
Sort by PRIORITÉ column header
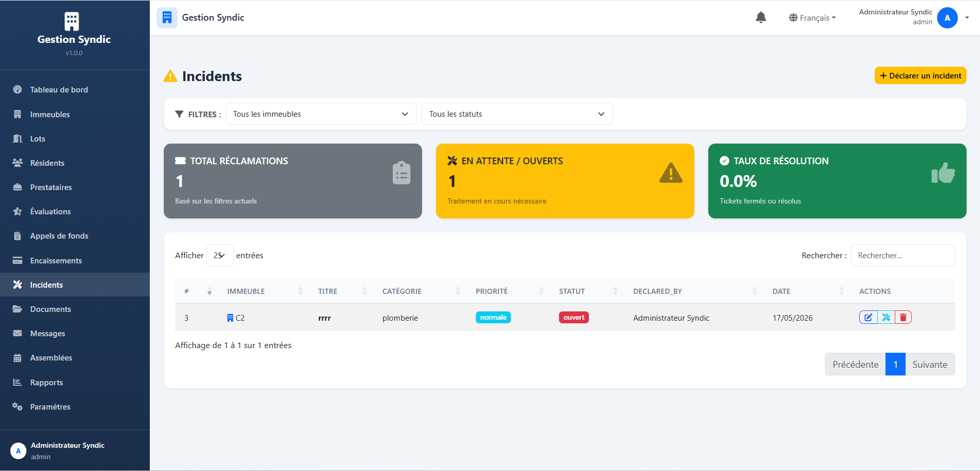(x=509, y=291)
